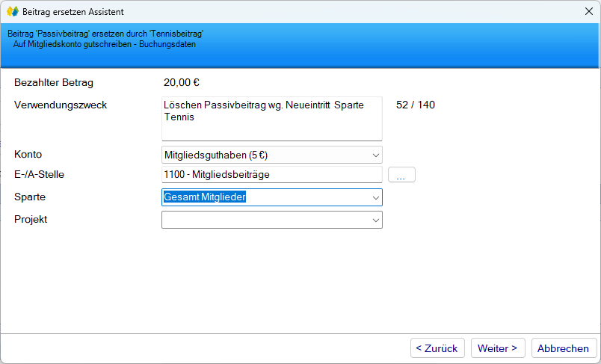Click the 52 / 140 character counter
The image size is (601, 364).
[415, 105]
